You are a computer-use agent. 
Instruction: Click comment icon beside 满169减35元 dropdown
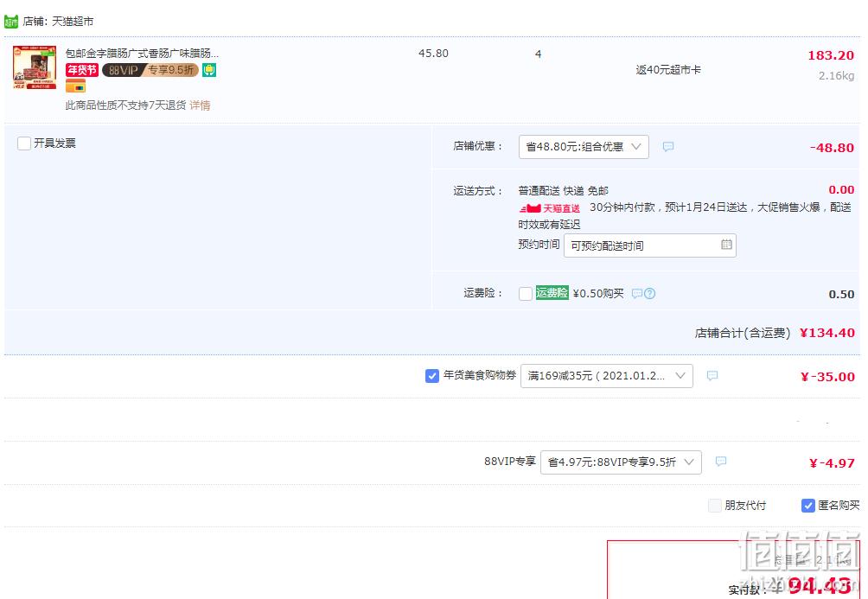(x=712, y=376)
